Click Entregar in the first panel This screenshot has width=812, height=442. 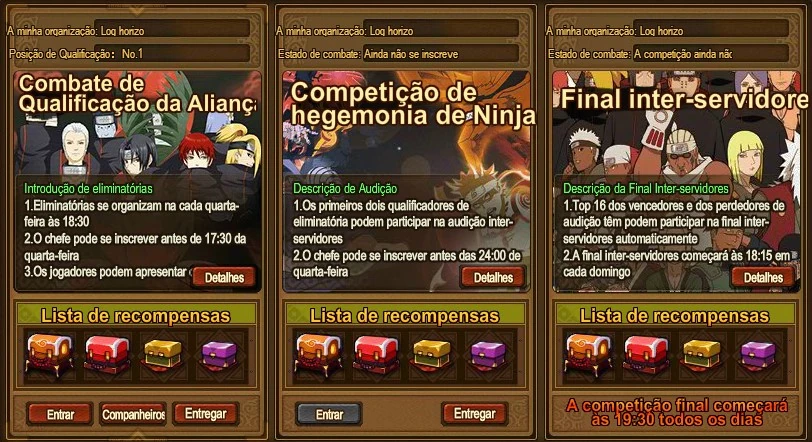coord(206,414)
